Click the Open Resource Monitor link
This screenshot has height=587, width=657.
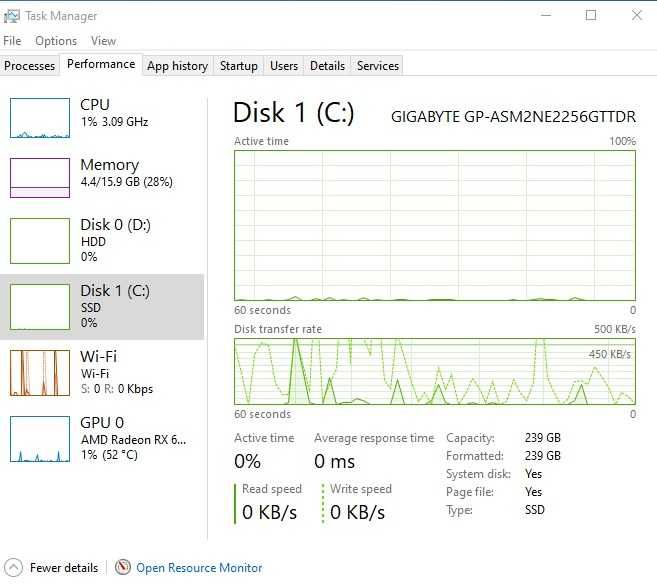click(x=199, y=567)
